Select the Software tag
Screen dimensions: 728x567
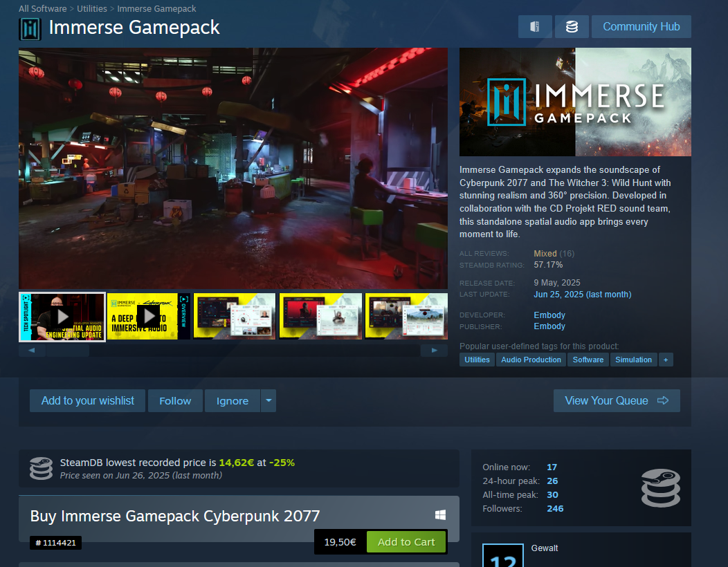(x=588, y=360)
